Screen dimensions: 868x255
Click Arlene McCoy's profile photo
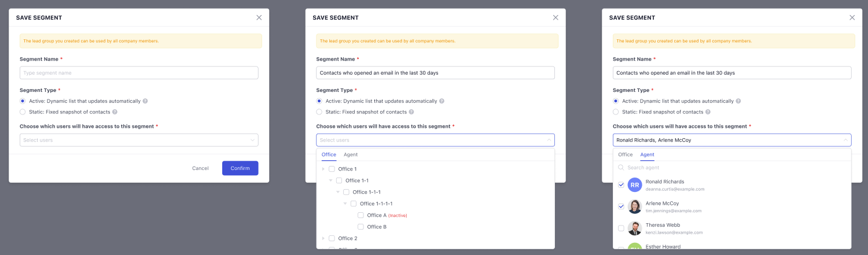pos(635,206)
